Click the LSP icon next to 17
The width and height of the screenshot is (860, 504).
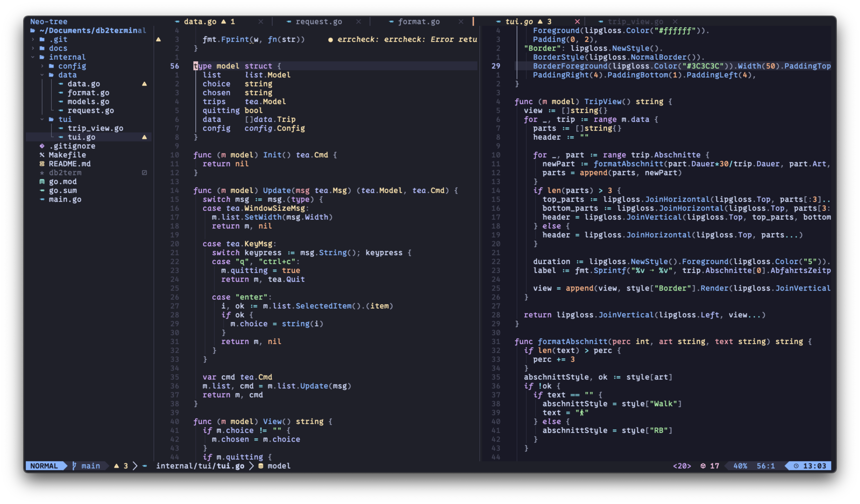703,466
